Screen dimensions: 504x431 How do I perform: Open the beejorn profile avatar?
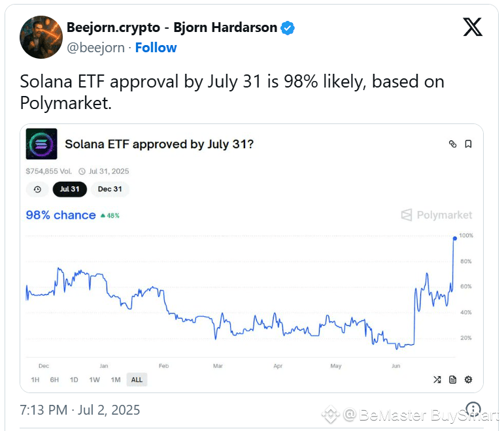pyautogui.click(x=41, y=37)
